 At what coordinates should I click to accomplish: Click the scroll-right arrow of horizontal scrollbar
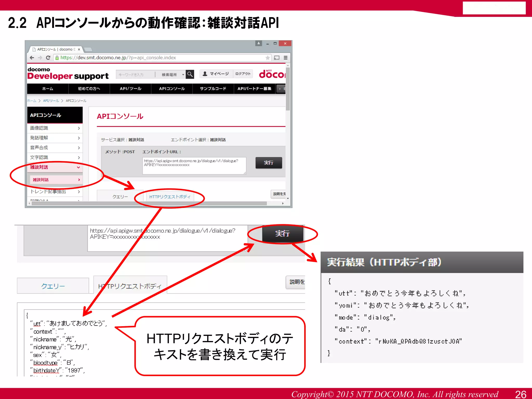click(283, 203)
